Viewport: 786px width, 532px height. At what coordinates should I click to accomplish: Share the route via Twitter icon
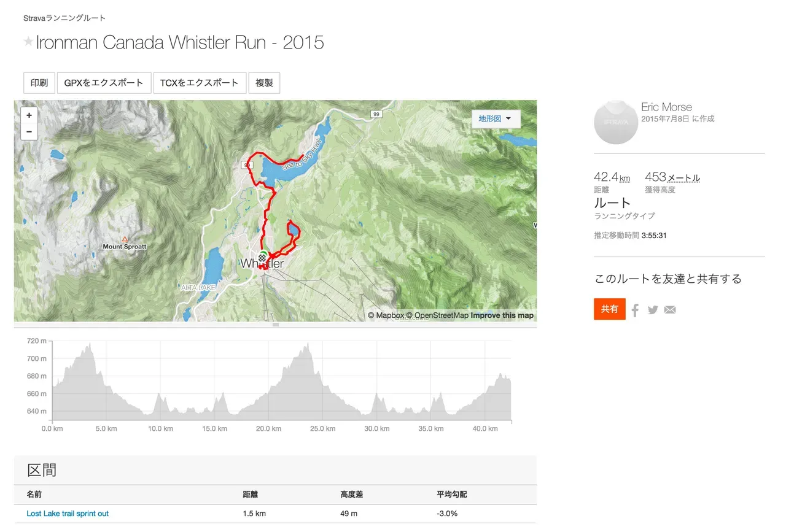pos(652,309)
